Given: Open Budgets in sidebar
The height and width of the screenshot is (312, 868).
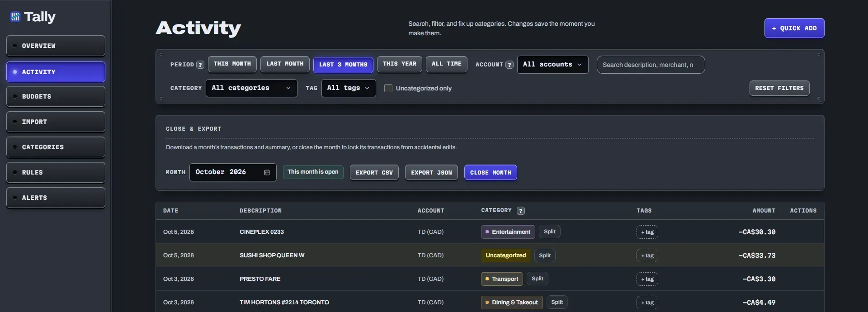Looking at the screenshot, I should pos(56,96).
